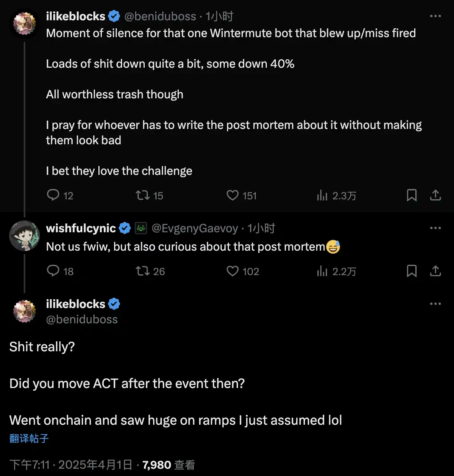Open the @EvgenyGaevoy profile handle
This screenshot has height=476, width=454.
pos(195,228)
